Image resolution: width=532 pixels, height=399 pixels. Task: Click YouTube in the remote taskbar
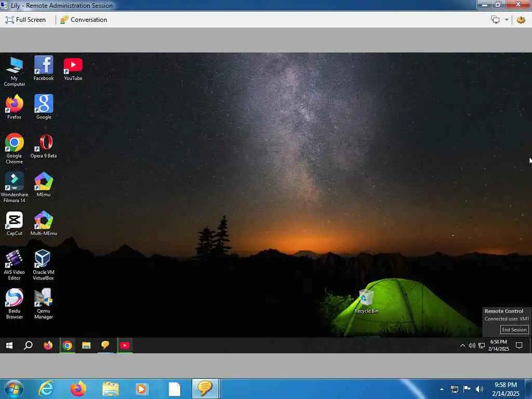[125, 345]
